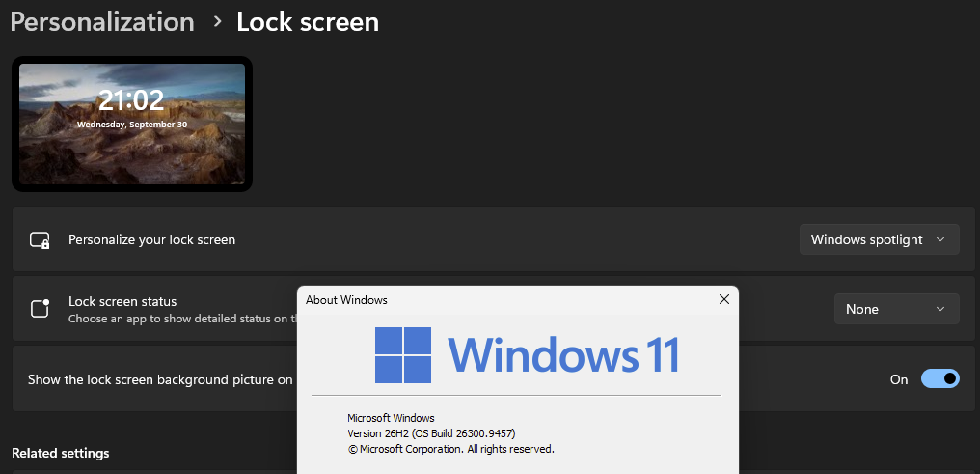980x474 pixels.
Task: Go back to Personalization breadcrumb
Action: point(102,22)
